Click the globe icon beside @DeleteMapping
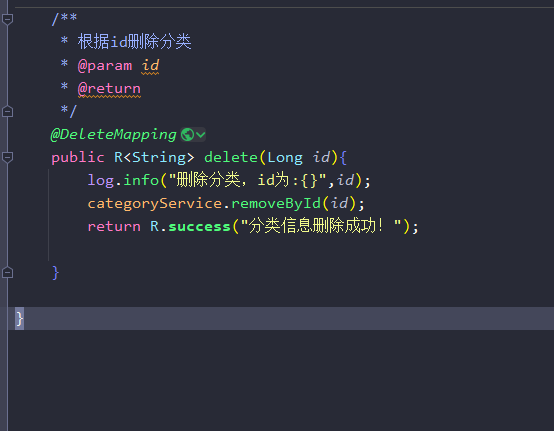This screenshot has width=554, height=431. tap(187, 135)
